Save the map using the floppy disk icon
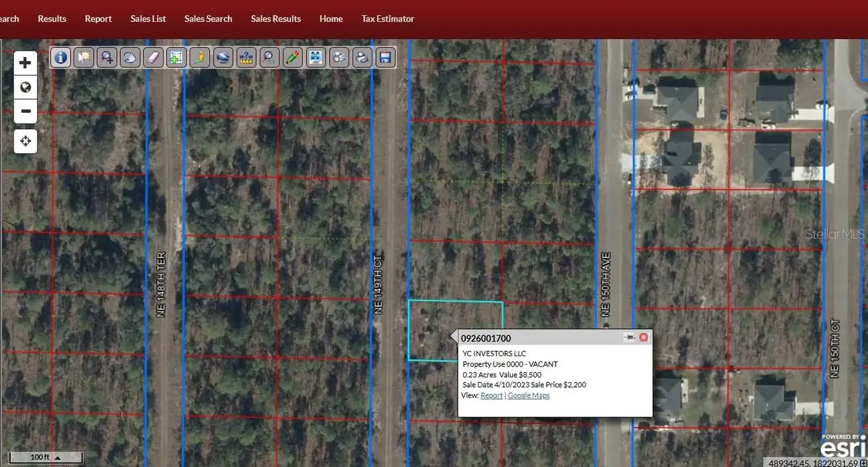The image size is (868, 467). (x=385, y=57)
